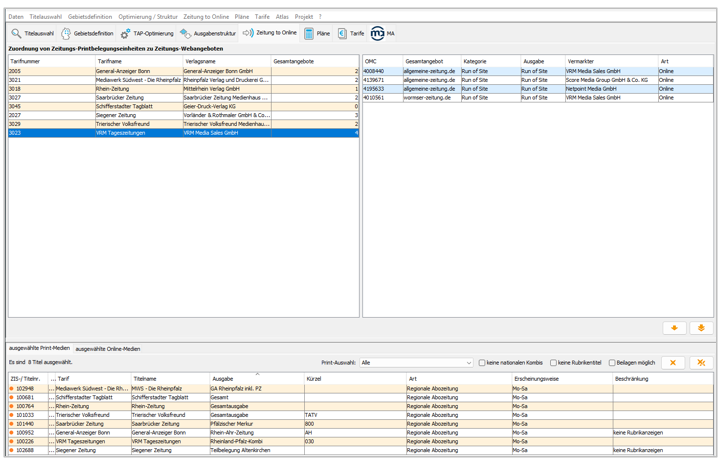Image resolution: width=721 pixels, height=461 pixels.
Task: Remove selected title with orange X button
Action: click(673, 363)
